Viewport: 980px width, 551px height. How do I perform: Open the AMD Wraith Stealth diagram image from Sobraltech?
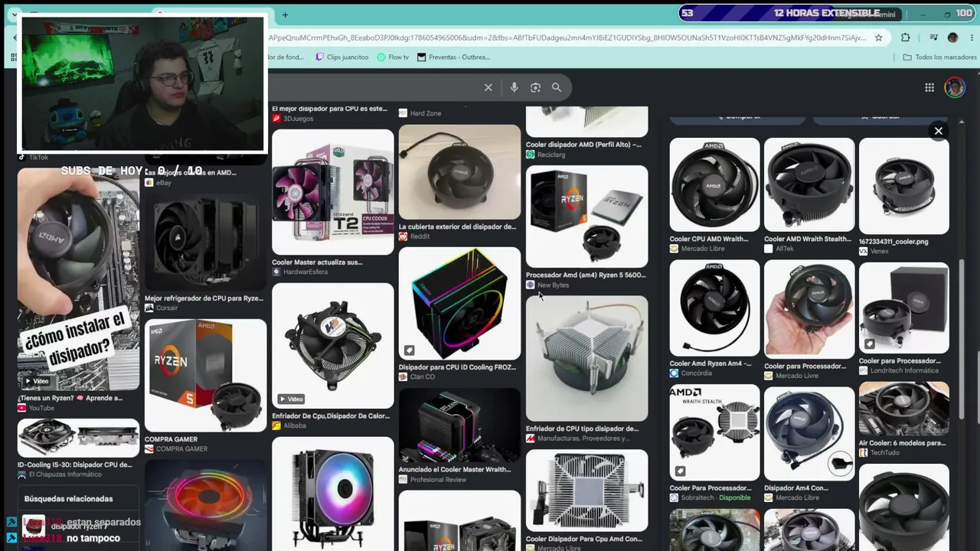[714, 434]
